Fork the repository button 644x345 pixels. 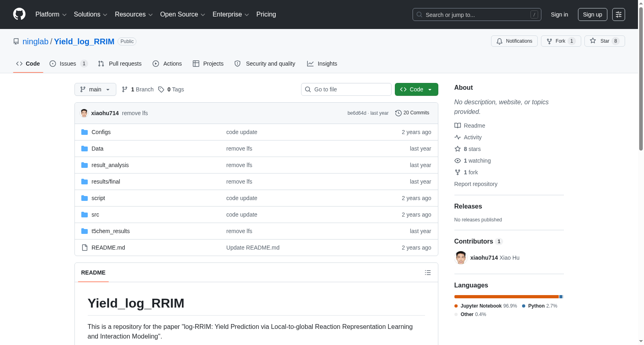[561, 41]
